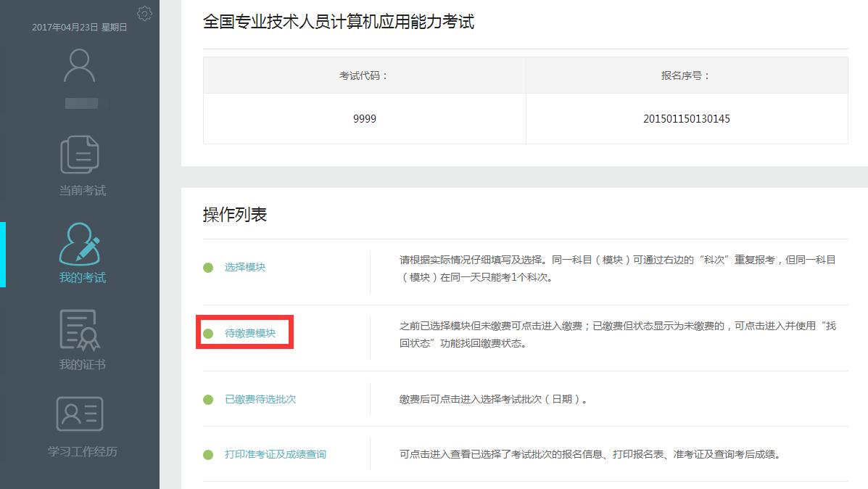
Task: Click description text for 待缴费模块
Action: click(618, 334)
